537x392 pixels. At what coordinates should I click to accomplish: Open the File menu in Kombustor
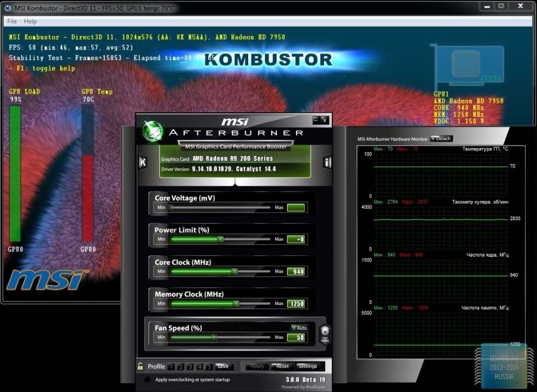pos(12,21)
